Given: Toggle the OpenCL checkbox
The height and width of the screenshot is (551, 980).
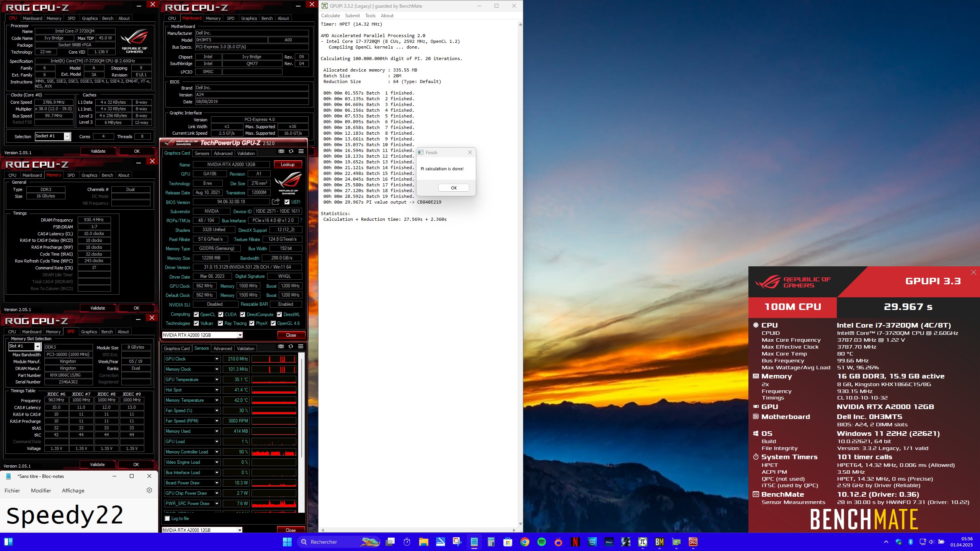Looking at the screenshot, I should 196,315.
